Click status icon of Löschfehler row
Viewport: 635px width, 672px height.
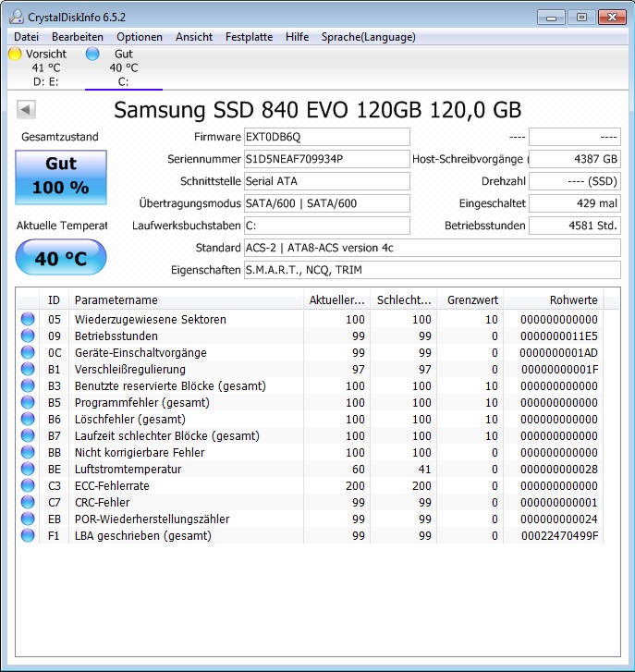[28, 419]
